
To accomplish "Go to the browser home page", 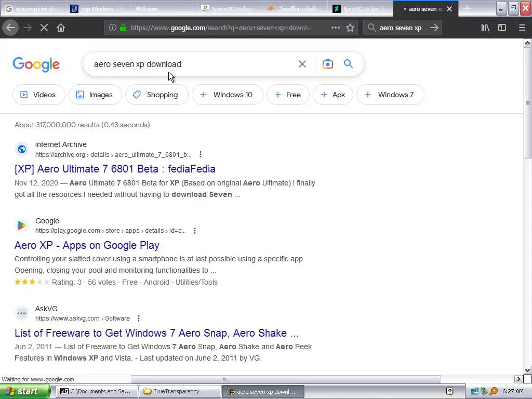I will [61, 28].
